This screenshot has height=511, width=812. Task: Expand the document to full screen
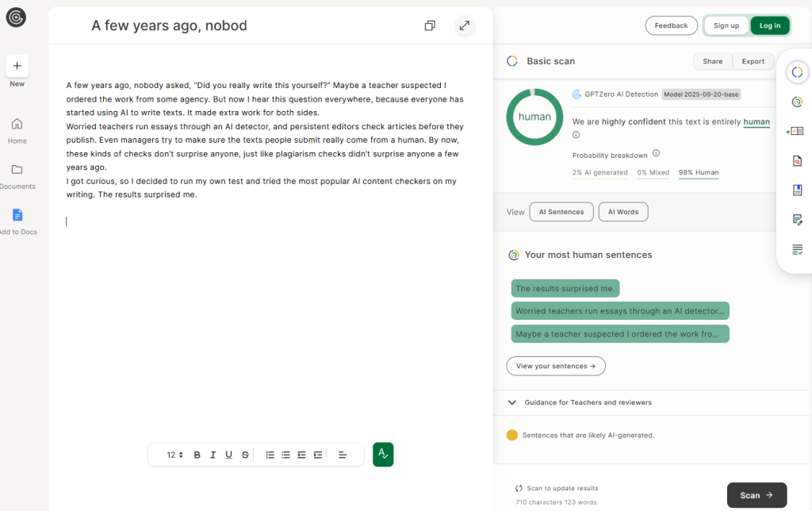[465, 25]
